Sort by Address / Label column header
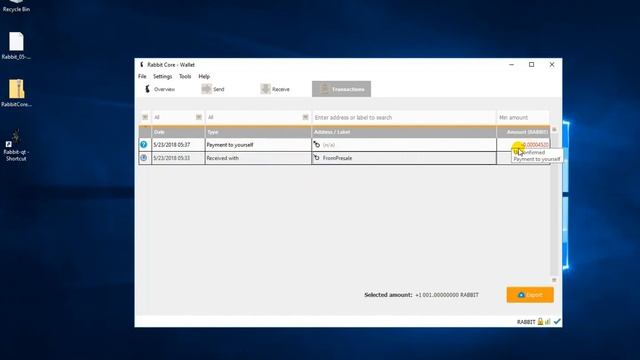 (404, 132)
